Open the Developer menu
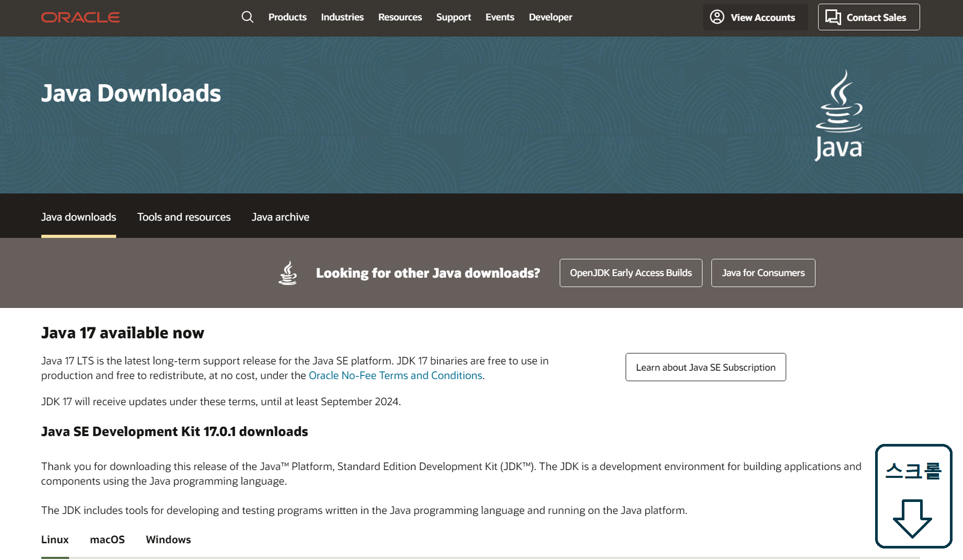This screenshot has width=963, height=560. (550, 17)
